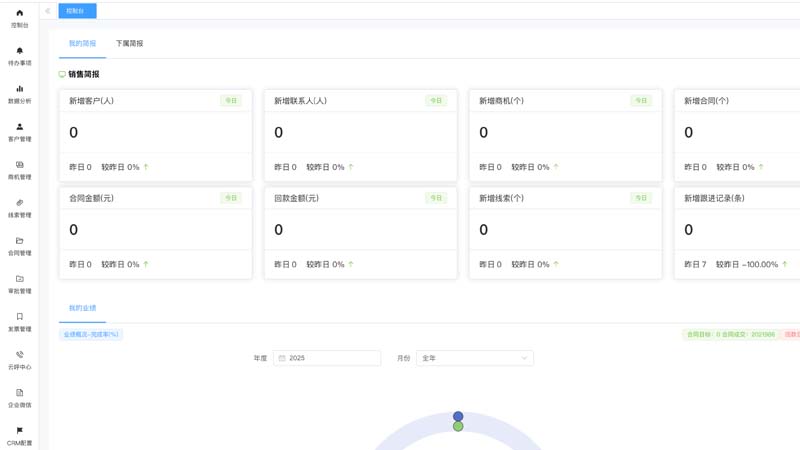Click 今日 badge on 新增线索 card
This screenshot has width=800, height=450.
641,198
